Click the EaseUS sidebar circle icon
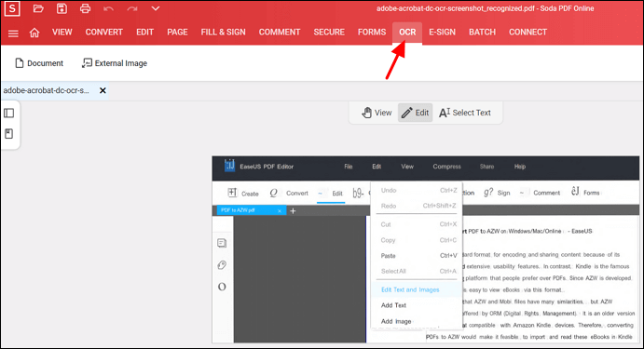644x349 pixels. coord(222,287)
